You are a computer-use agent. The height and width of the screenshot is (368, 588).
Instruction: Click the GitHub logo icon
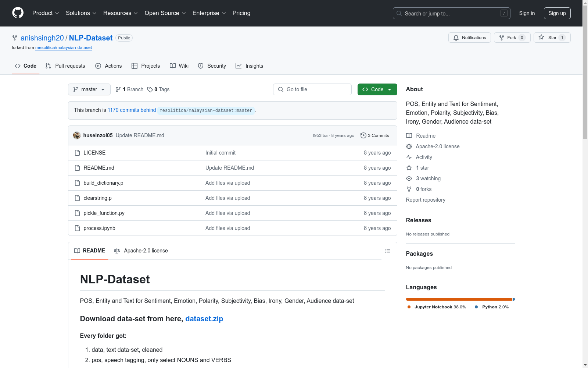(18, 13)
